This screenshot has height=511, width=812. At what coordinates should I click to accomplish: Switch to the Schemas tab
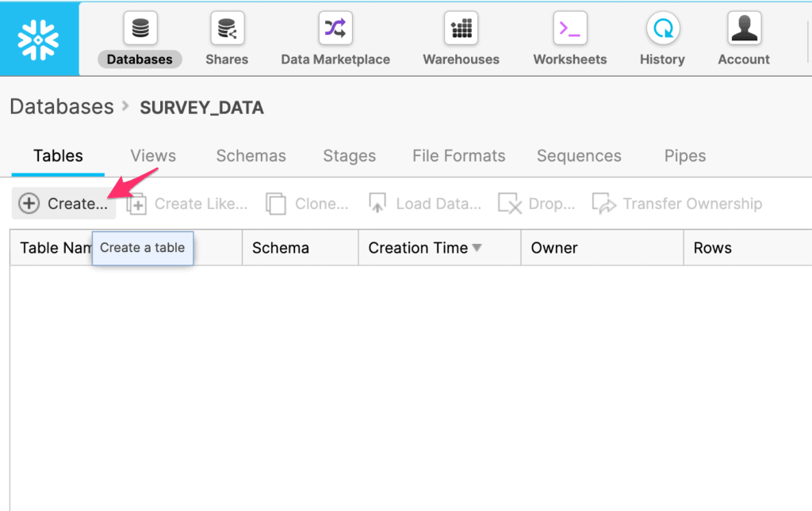[x=251, y=156]
